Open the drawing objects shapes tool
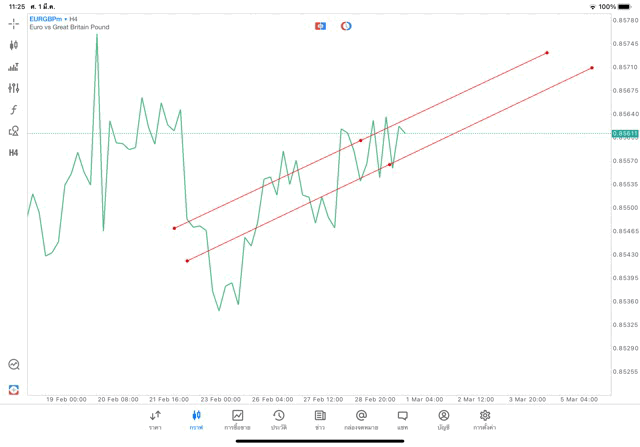Viewport: 640px width, 447px height. point(14,131)
